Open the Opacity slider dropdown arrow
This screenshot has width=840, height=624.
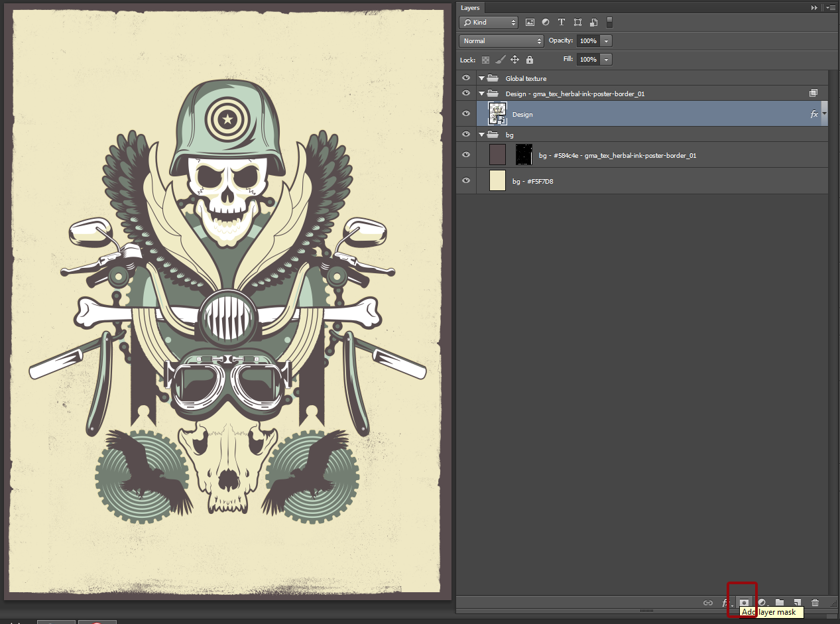point(606,41)
